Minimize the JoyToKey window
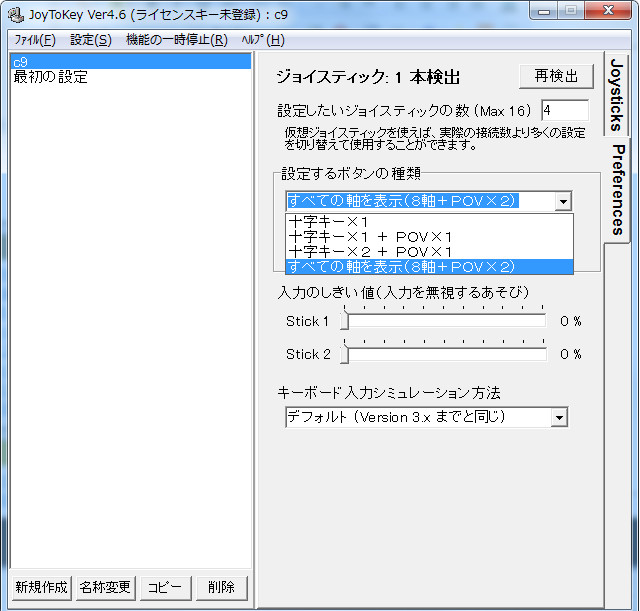 (x=543, y=11)
